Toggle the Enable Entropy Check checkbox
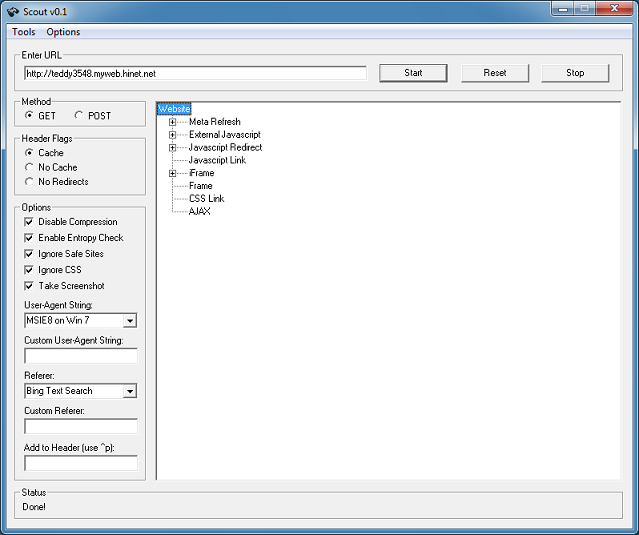 (x=29, y=238)
